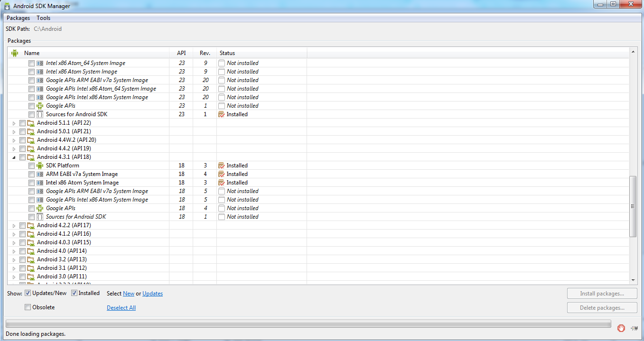
Task: Sort by the API column header
Action: pos(181,53)
